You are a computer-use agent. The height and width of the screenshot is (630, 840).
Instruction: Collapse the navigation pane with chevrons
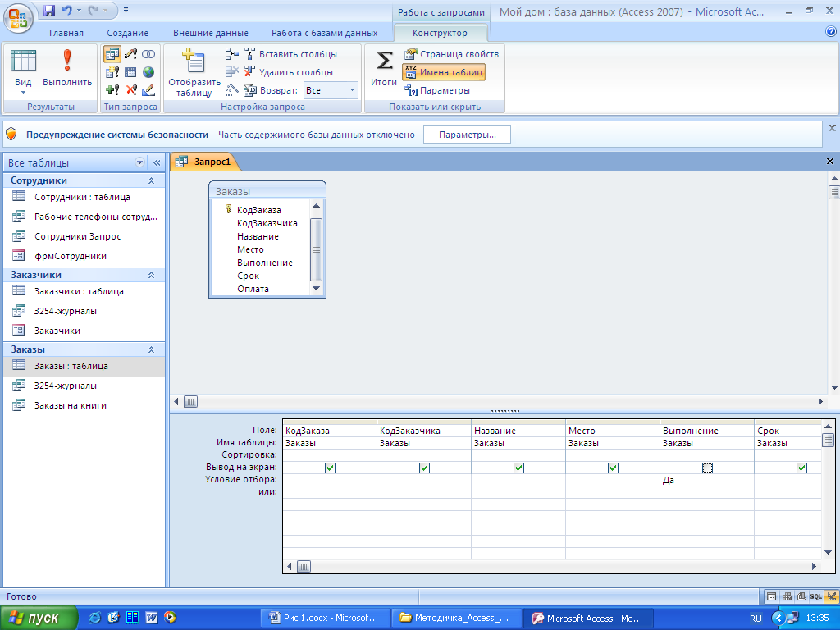[157, 162]
